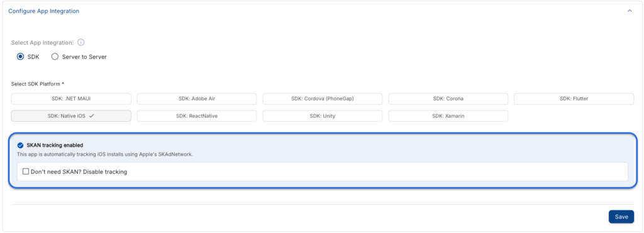
Task: Check the Disable tracking checkbox
Action: pos(25,171)
